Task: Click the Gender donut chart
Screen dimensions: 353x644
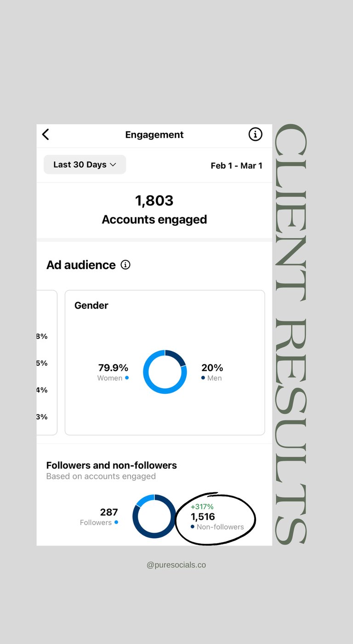Action: point(165,372)
